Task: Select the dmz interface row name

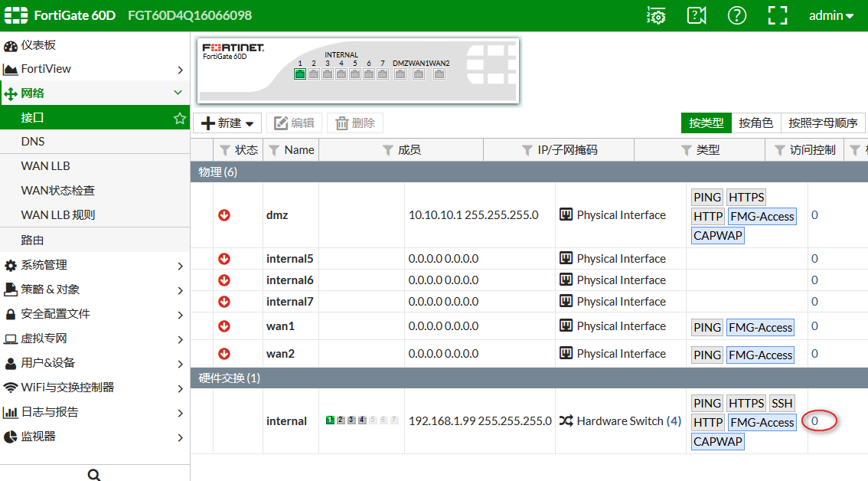Action: click(277, 215)
